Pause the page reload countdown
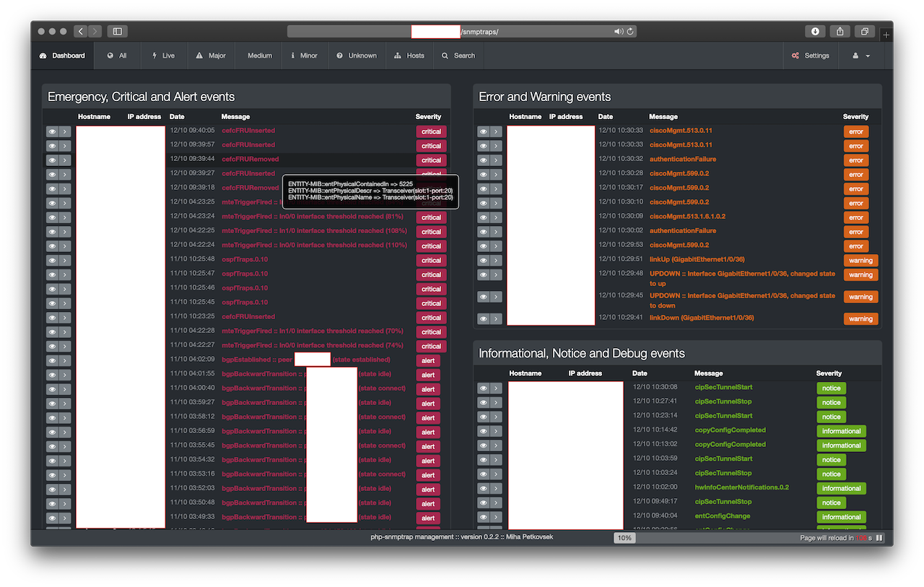This screenshot has height=587, width=924. tap(879, 538)
